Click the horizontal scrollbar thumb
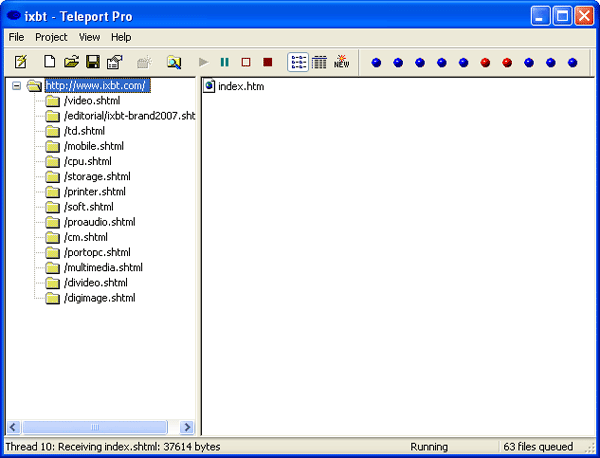Viewport: 600px width, 458px height. (x=95, y=427)
